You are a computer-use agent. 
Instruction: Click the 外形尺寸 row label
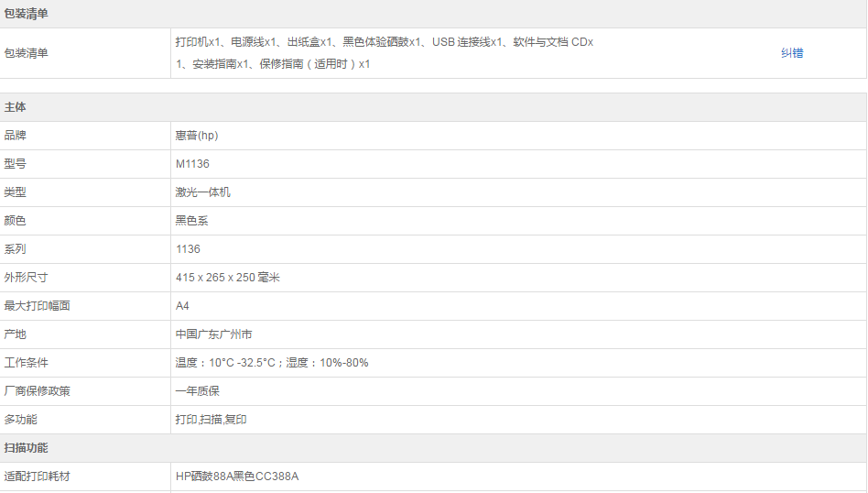pyautogui.click(x=26, y=278)
